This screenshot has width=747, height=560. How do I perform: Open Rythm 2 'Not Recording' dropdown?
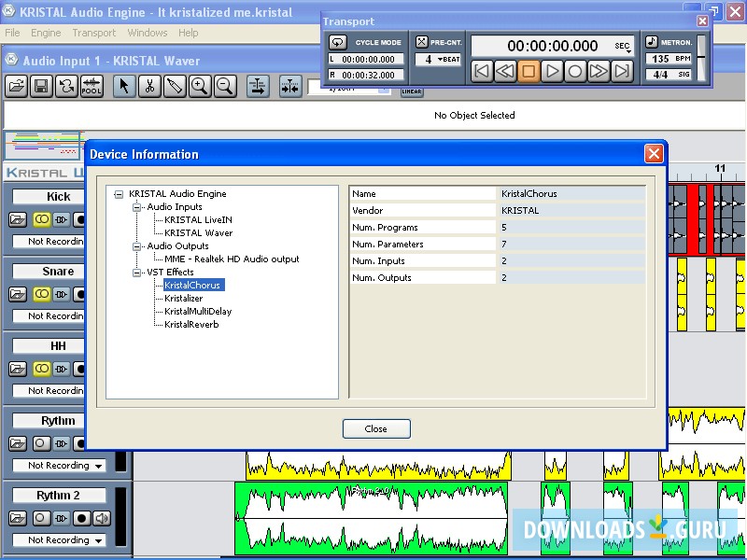pos(60,540)
